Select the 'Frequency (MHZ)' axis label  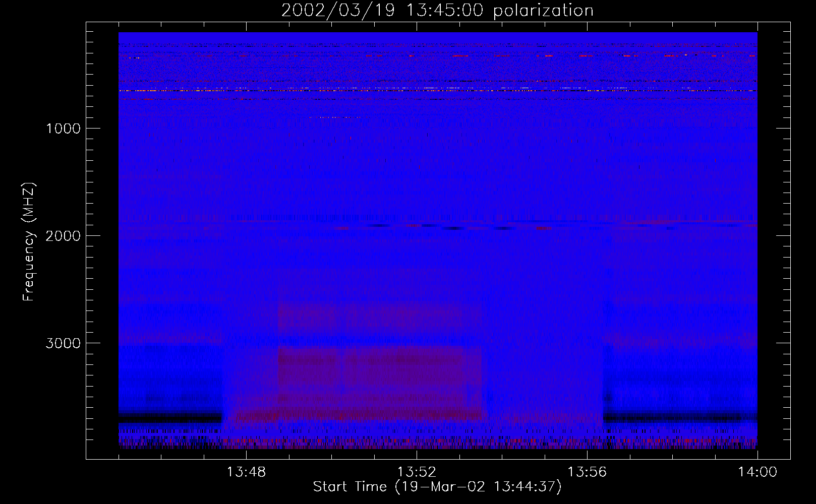29,242
